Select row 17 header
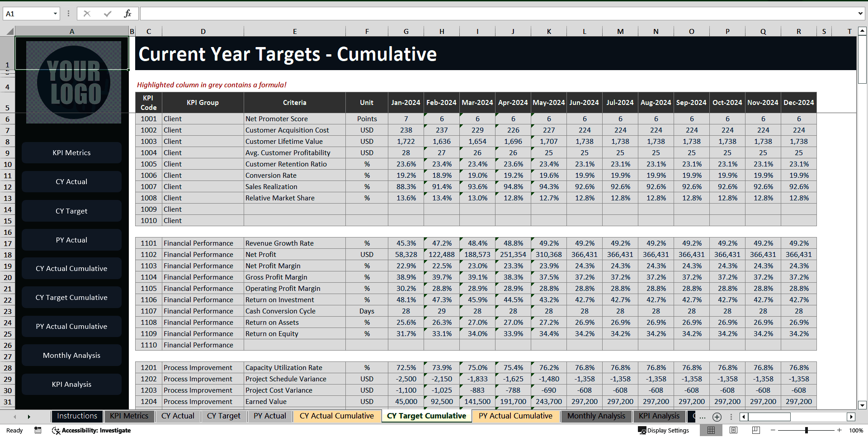This screenshot has height=437, width=868. [8, 243]
